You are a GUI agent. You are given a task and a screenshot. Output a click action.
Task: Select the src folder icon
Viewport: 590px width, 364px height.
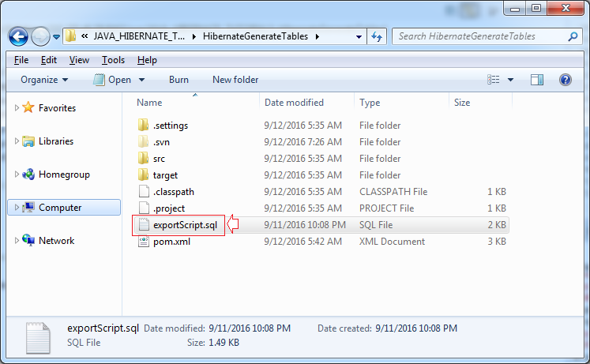click(x=144, y=158)
